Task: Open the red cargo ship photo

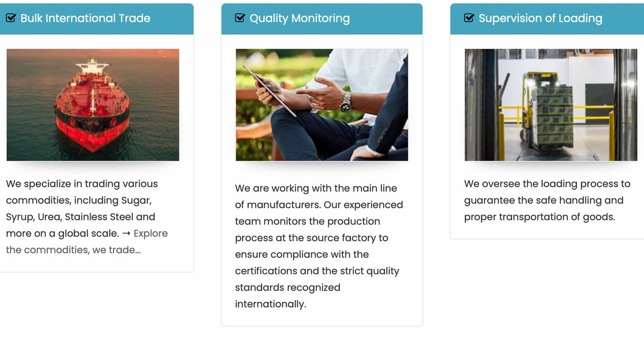Action: coord(93,105)
